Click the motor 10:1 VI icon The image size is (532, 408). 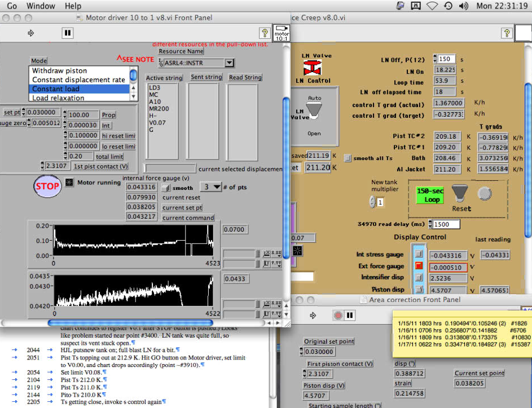pyautogui.click(x=281, y=33)
